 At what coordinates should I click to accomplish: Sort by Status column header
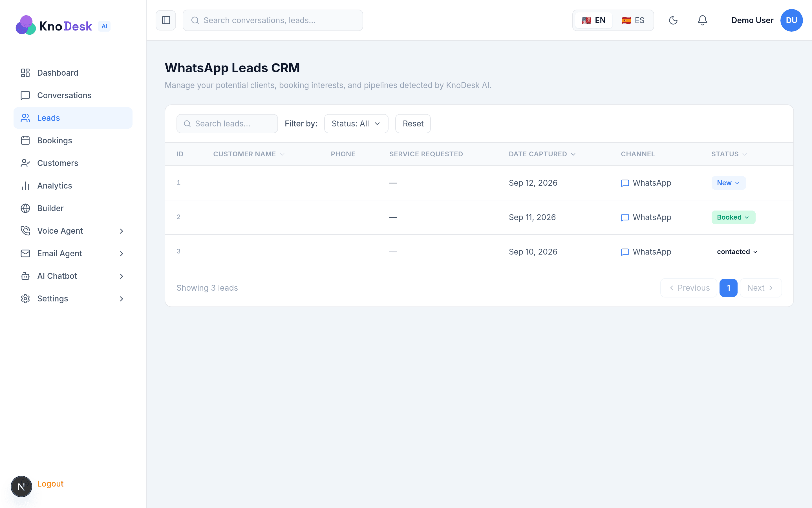[729, 154]
